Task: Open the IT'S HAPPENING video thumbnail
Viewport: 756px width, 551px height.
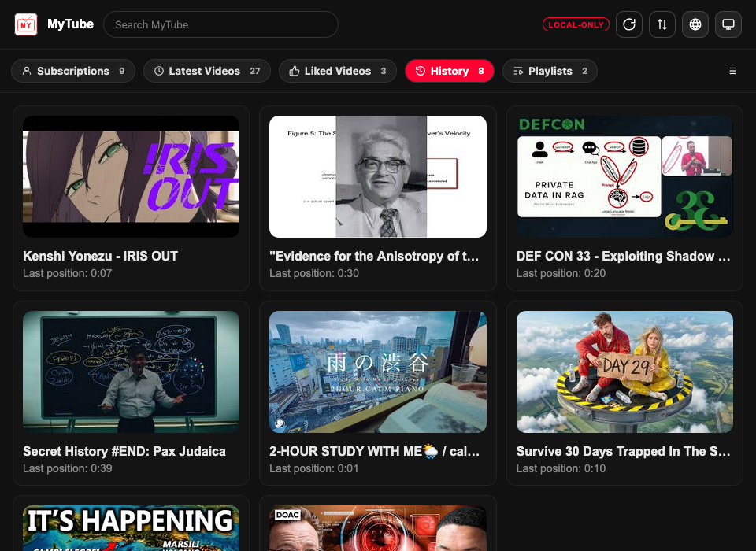Action: [131, 527]
